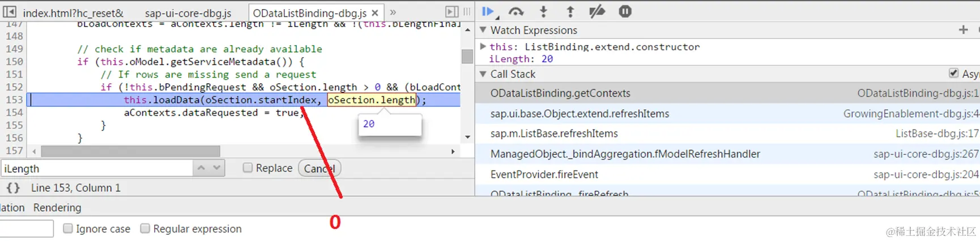Open the Rendering drawer tab
Viewport: 980px width, 241px height.
(57, 208)
